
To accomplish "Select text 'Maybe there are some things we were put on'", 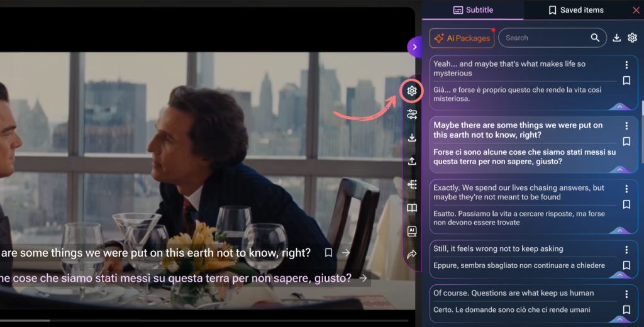I will pos(518,125).
